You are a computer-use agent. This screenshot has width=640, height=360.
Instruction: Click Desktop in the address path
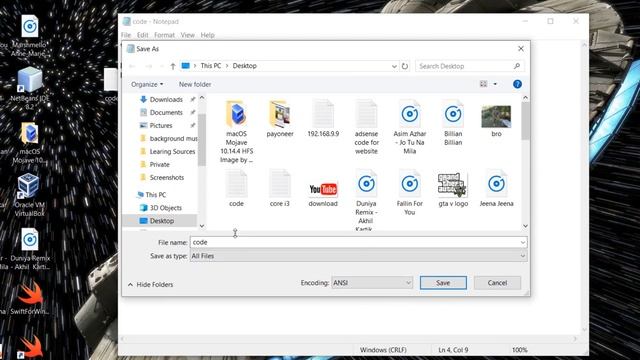[x=244, y=66]
